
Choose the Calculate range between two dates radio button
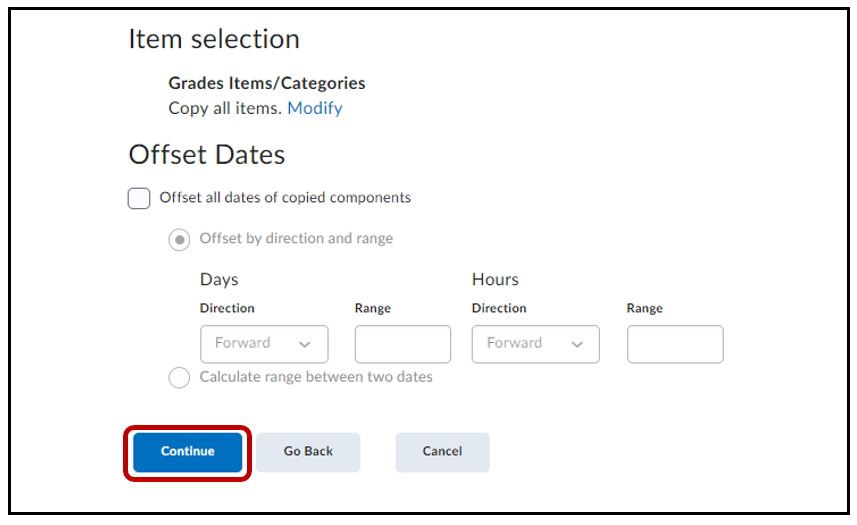coord(179,378)
